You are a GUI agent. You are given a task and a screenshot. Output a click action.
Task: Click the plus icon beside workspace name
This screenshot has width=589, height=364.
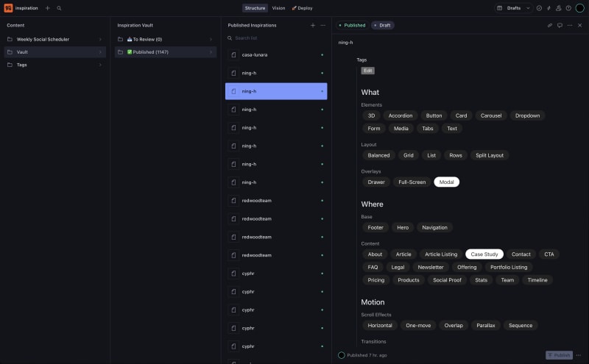coord(48,8)
